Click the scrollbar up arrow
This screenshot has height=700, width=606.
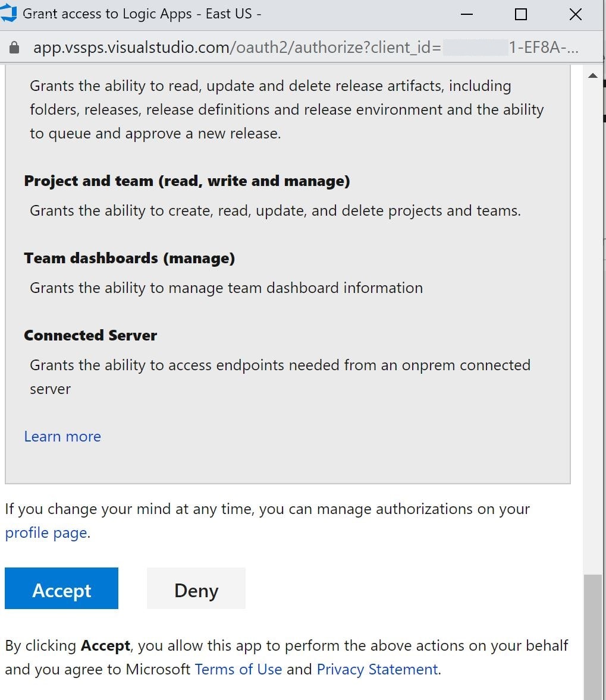click(593, 75)
